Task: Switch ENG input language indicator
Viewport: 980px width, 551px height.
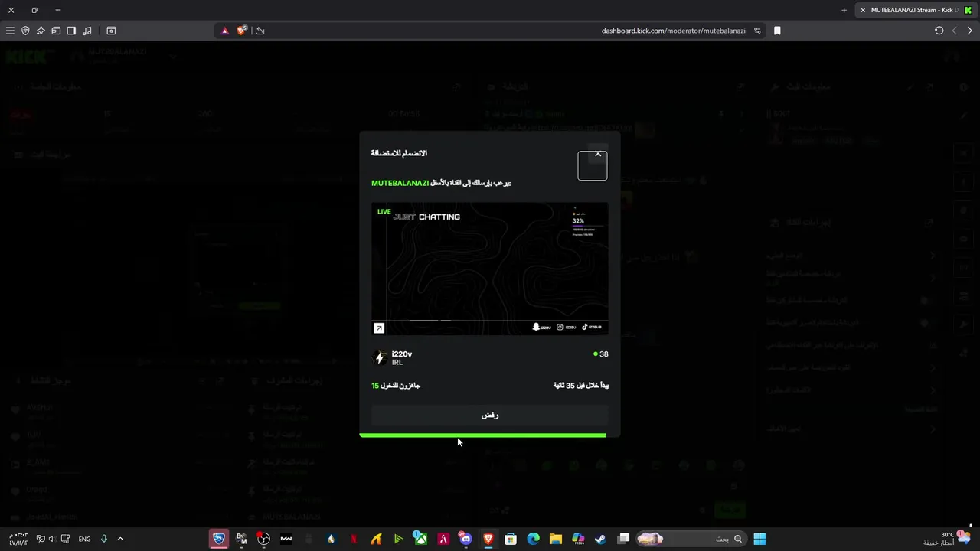Action: [84, 539]
